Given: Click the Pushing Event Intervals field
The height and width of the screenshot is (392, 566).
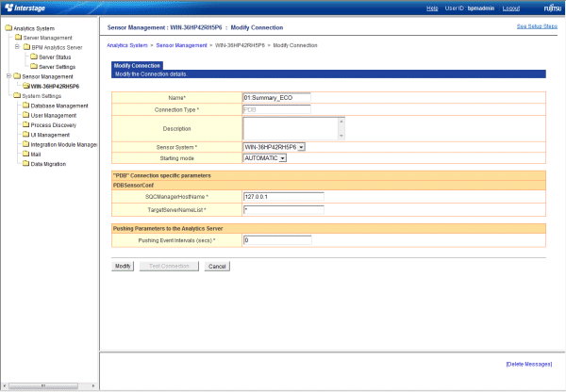Looking at the screenshot, I should pyautogui.click(x=277, y=240).
